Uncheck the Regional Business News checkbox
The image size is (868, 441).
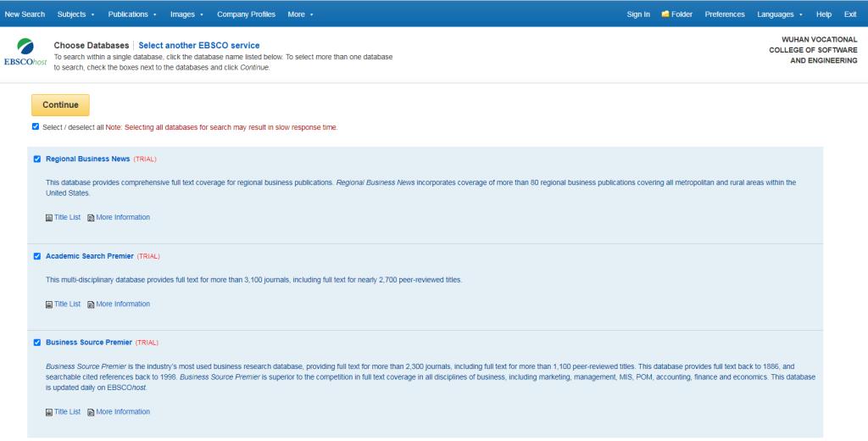coord(36,159)
